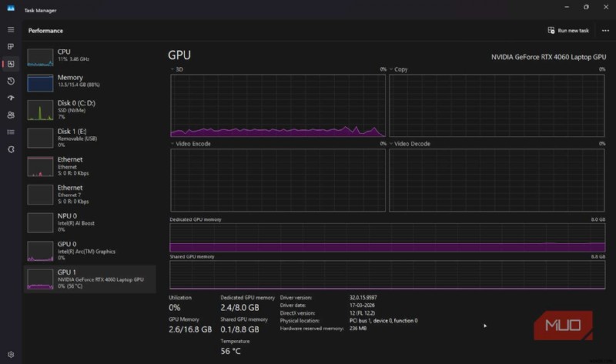Viewport: 616px width, 364px height.
Task: Open the hamburger navigation menu
Action: pos(11,30)
